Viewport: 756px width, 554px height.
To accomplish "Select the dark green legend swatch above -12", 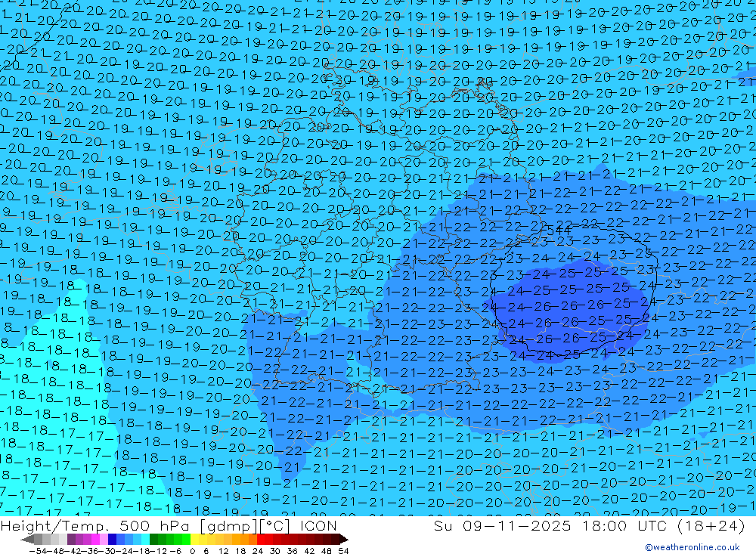I will (153, 540).
